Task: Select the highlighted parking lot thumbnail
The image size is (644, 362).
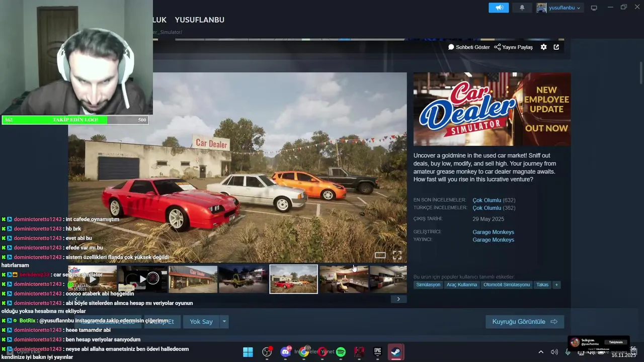Action: [x=293, y=279]
